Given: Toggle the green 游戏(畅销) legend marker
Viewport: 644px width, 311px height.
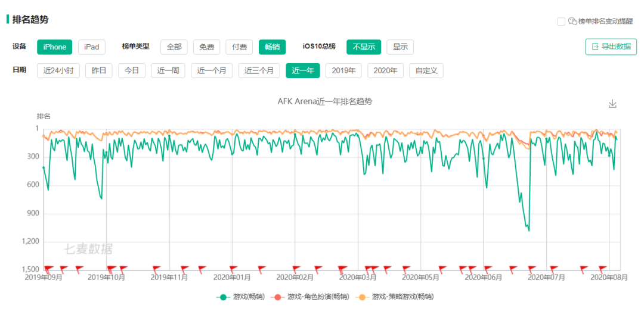Looking at the screenshot, I should [x=223, y=297].
